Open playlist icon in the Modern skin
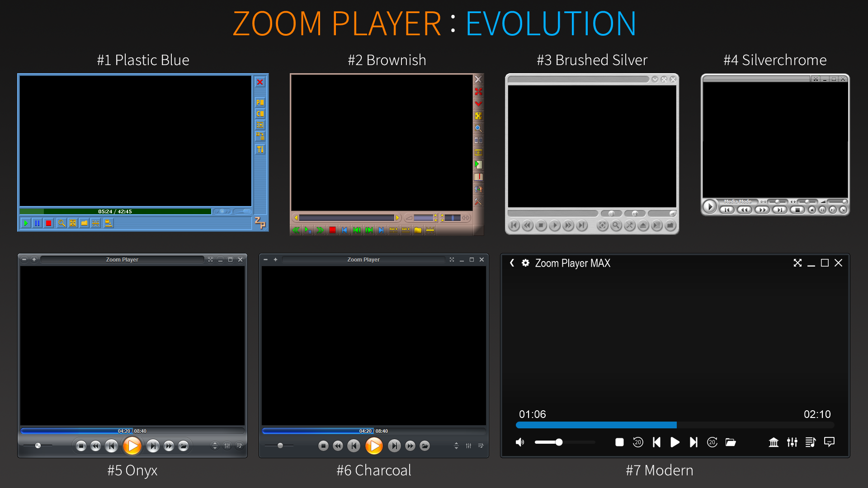 click(x=811, y=442)
